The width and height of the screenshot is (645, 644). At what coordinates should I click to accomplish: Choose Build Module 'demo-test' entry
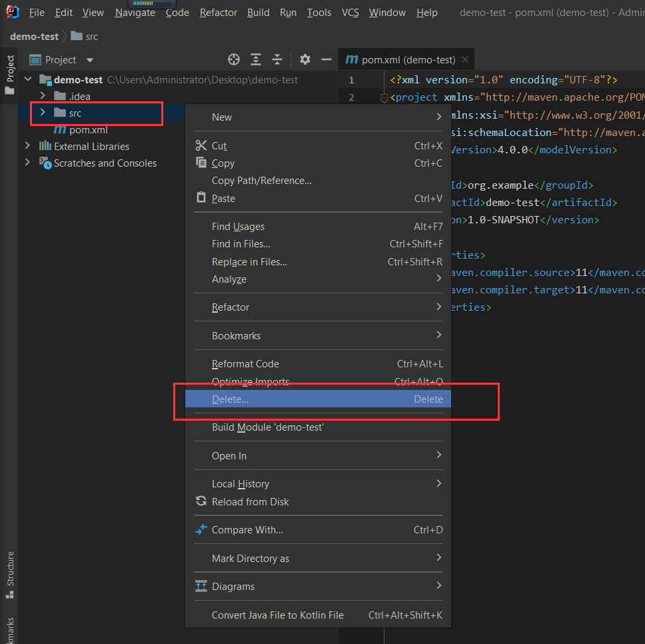(318, 427)
